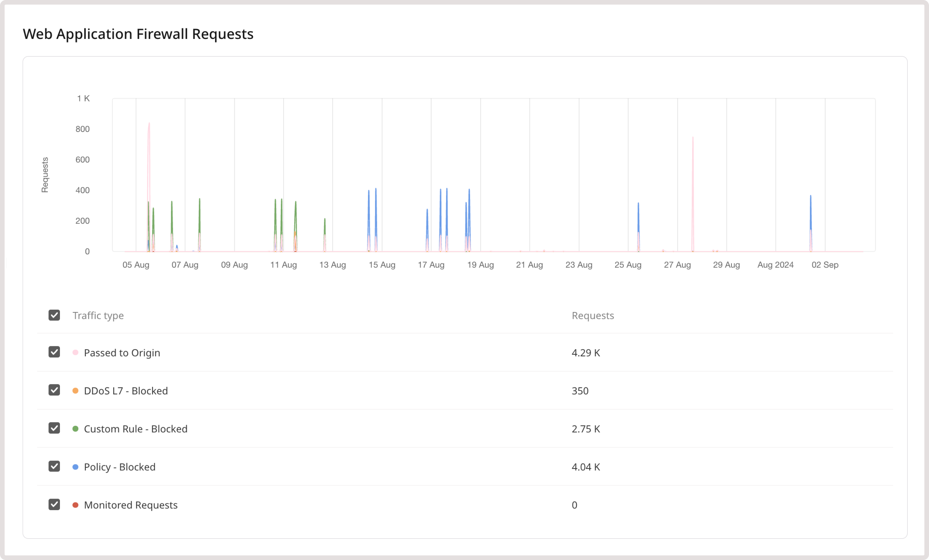This screenshot has width=929, height=560.
Task: Click the red Monitored Requests legend dot
Action: 75,505
